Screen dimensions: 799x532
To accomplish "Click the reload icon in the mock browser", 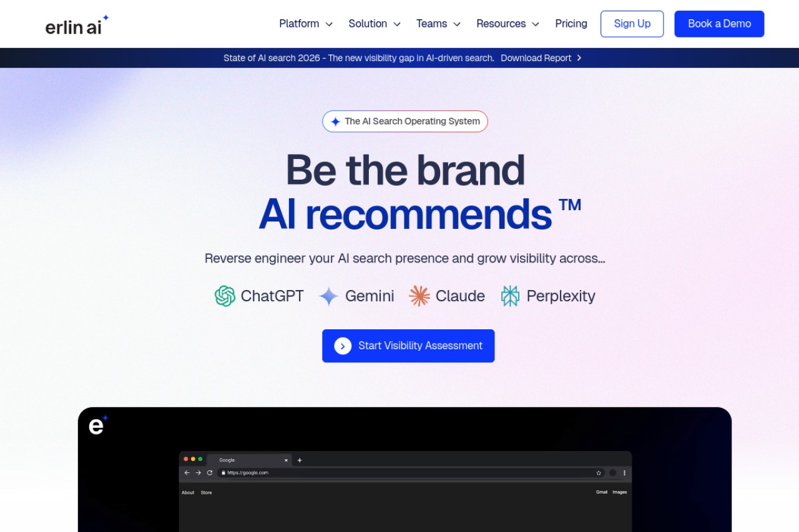I will coord(210,473).
